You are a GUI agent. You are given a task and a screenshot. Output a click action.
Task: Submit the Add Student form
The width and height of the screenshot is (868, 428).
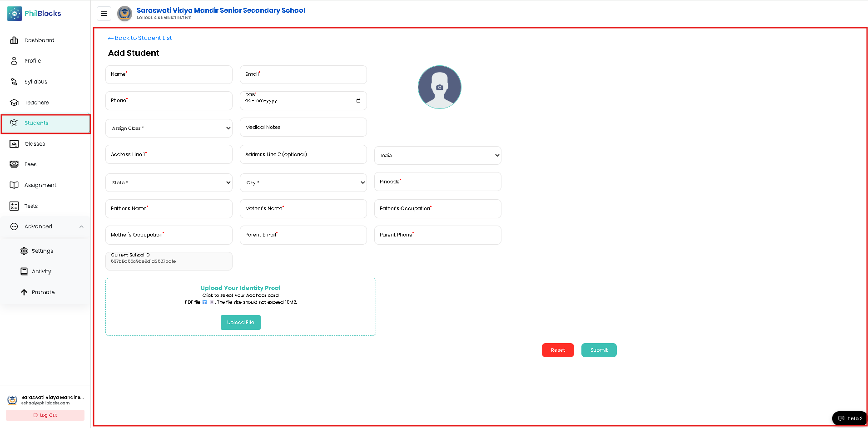tap(599, 350)
